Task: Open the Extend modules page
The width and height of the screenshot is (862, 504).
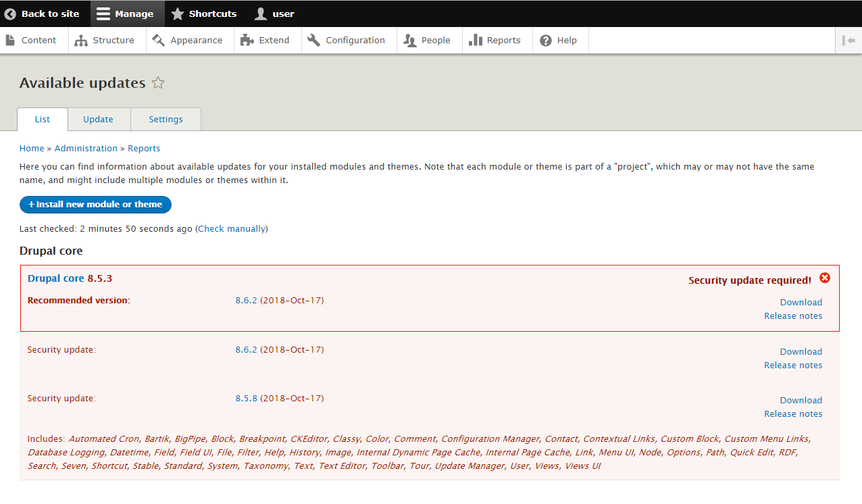Action: click(x=265, y=41)
